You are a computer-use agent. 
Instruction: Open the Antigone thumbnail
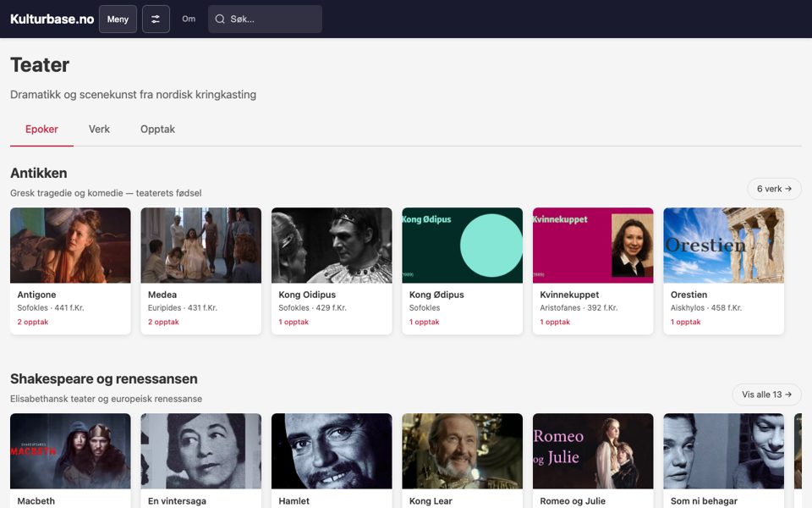pos(70,246)
